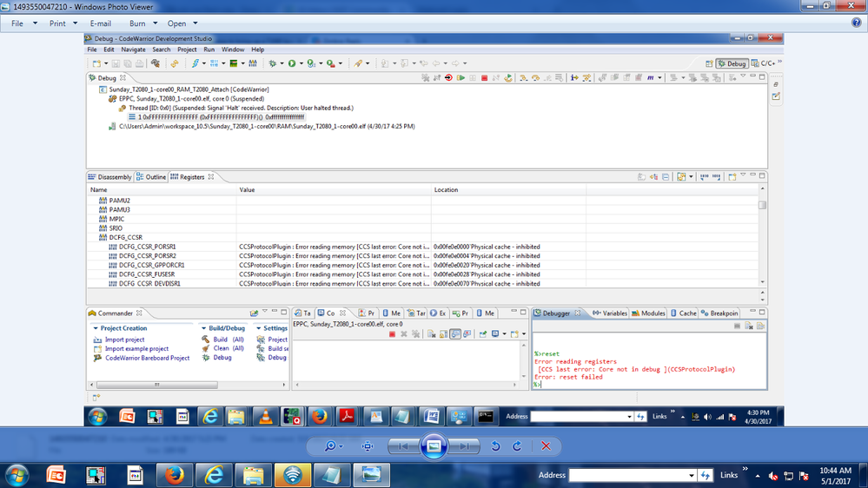Go to the previous photo

point(403,446)
